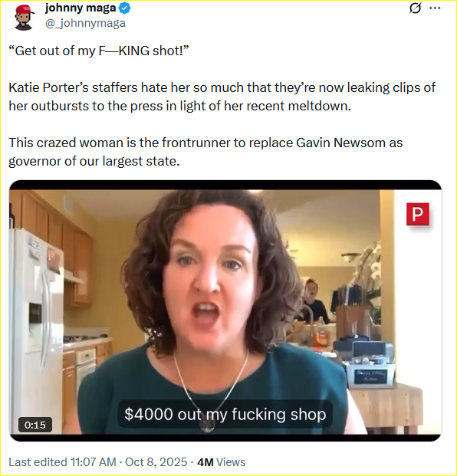The width and height of the screenshot is (457, 476).
Task: Click johnny maga's profile avatar
Action: click(24, 18)
